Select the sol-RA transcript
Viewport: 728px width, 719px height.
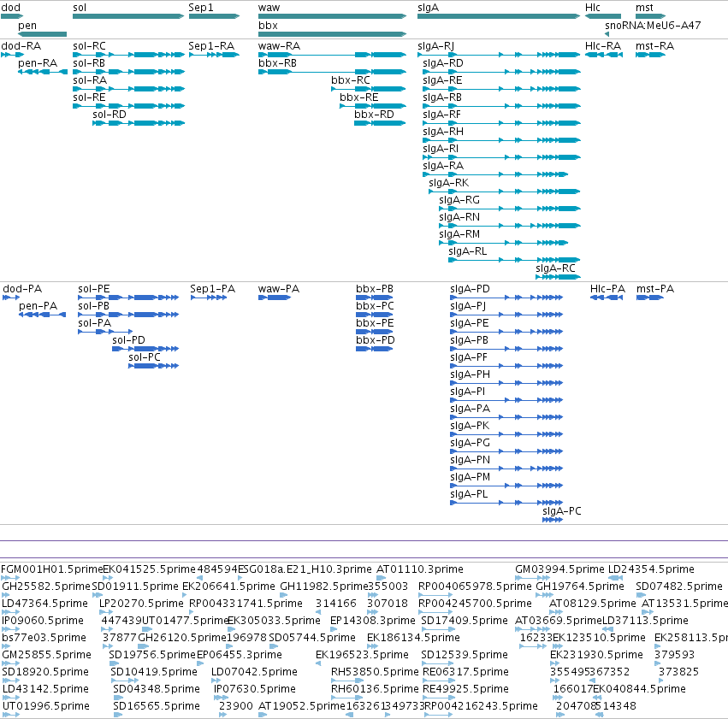[x=128, y=89]
